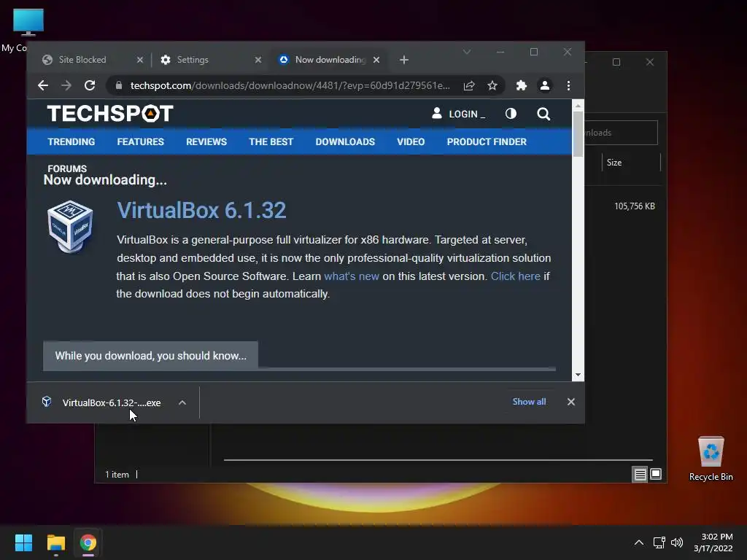Click Show all downloads

coord(529,402)
